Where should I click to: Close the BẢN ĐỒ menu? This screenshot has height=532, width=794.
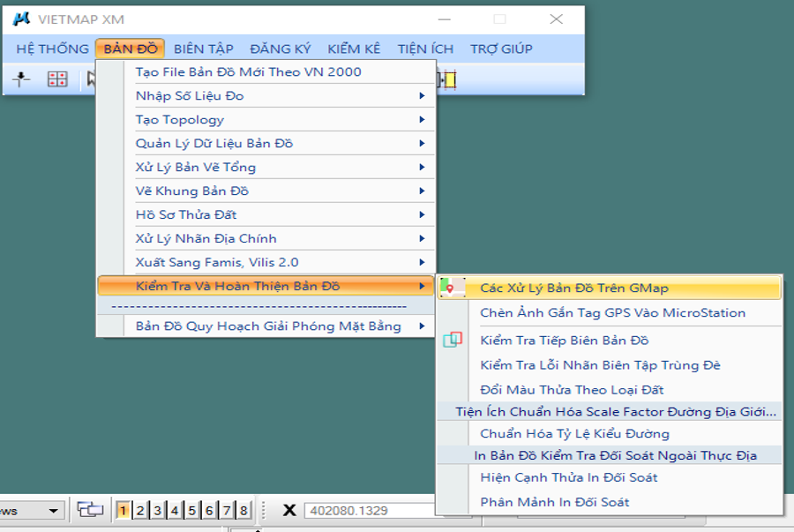click(x=131, y=49)
